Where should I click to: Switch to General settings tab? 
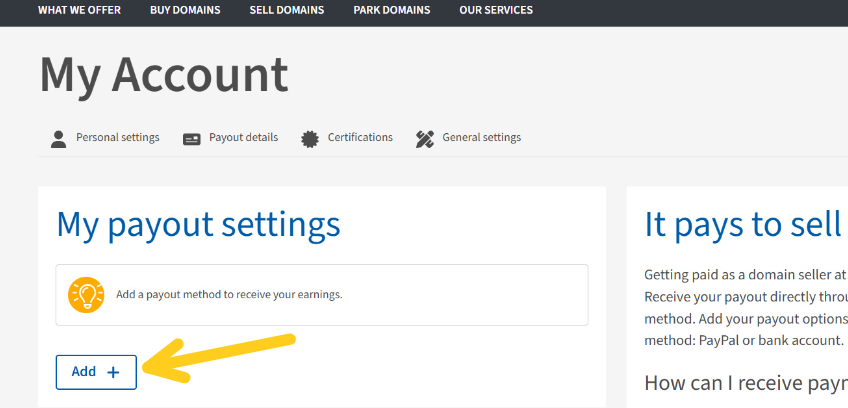[x=468, y=139]
